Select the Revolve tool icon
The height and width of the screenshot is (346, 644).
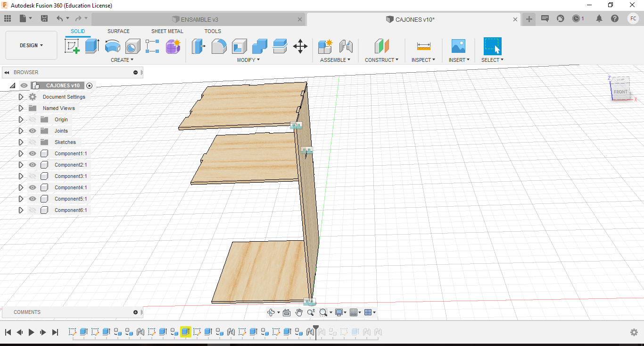112,46
